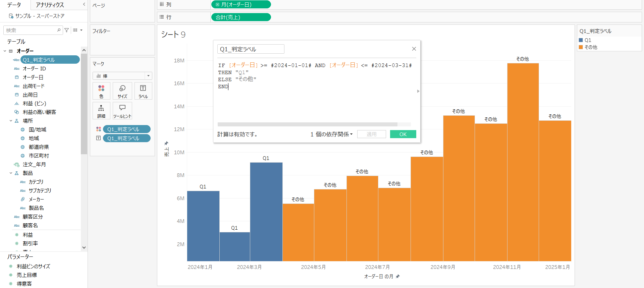Click the calendar icon beside オーダー日
Viewport: 644px width, 288px height.
point(17,77)
